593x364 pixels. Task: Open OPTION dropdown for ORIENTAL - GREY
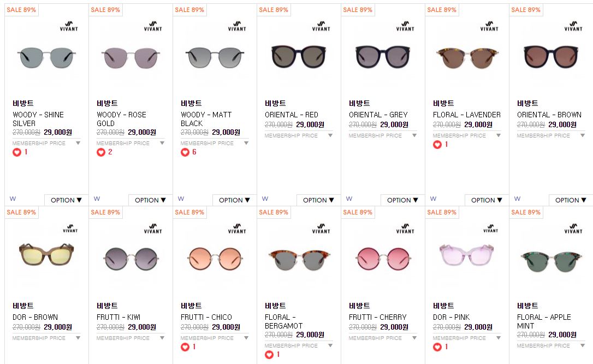(402, 200)
